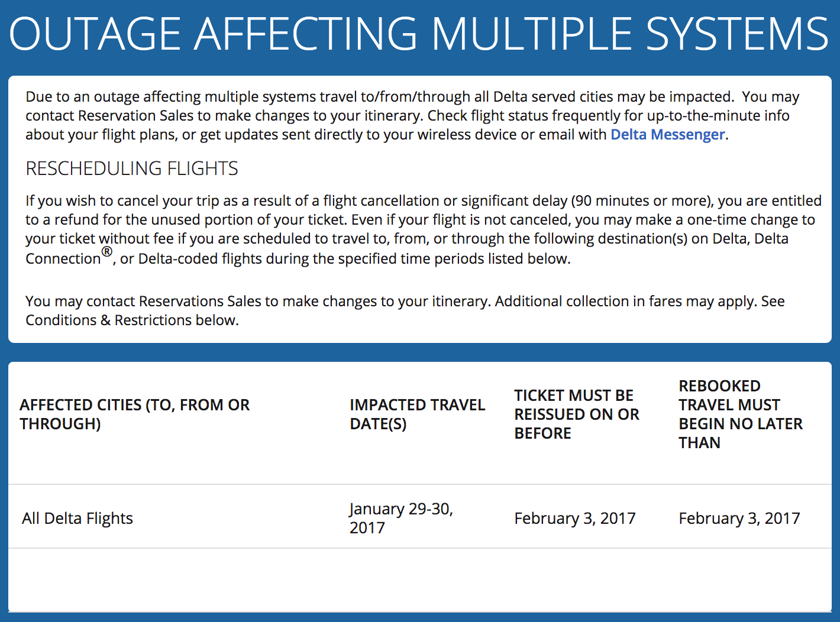The width and height of the screenshot is (840, 622).
Task: Click February 3, 2017 in the rebooked travel column
Action: (x=739, y=519)
